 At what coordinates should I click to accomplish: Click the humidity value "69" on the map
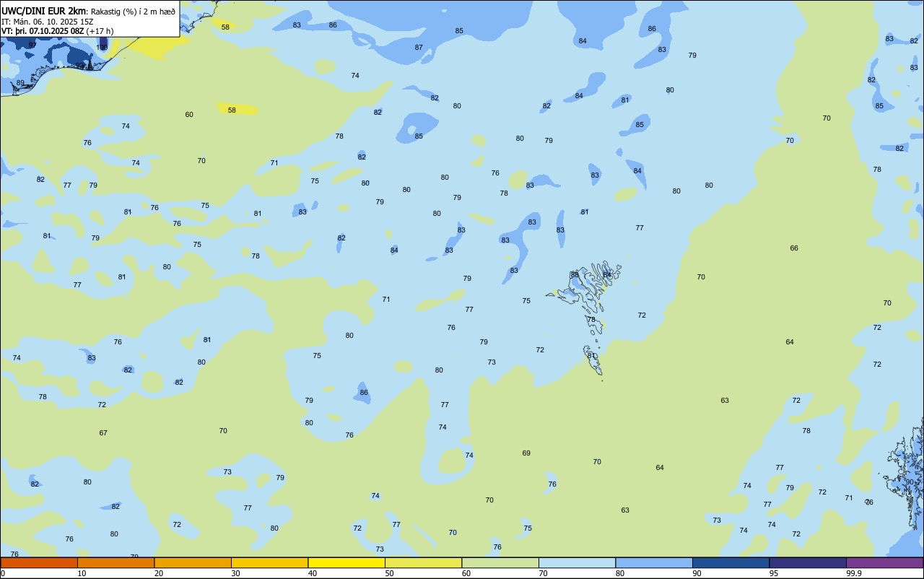click(x=526, y=453)
